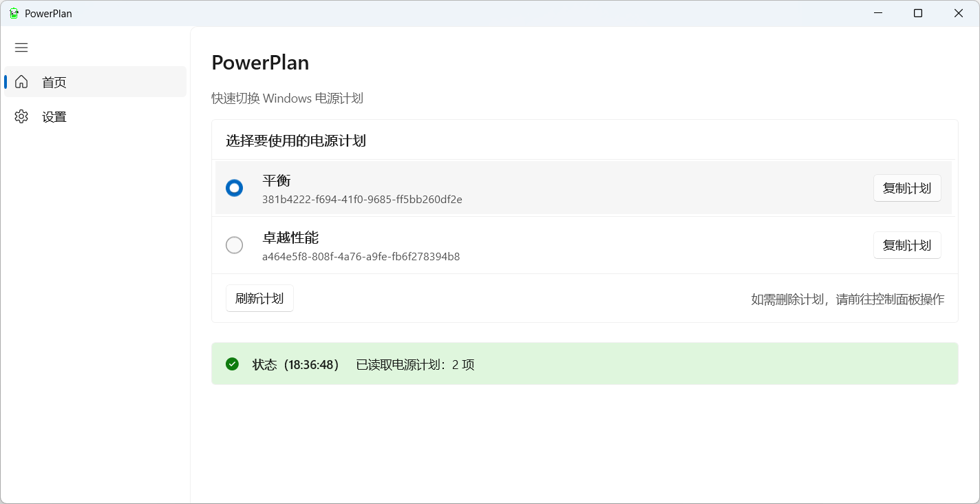Open the 设置 navigation label
This screenshot has width=980, height=504.
coord(54,117)
